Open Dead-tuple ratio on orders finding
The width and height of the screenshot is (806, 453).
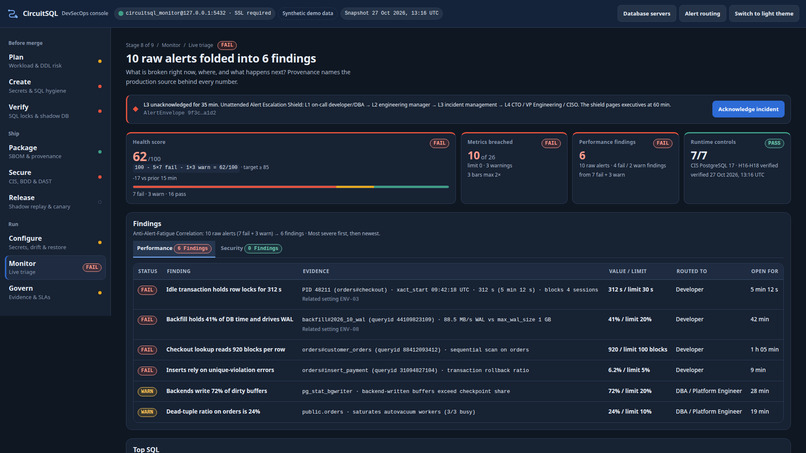coord(458,412)
